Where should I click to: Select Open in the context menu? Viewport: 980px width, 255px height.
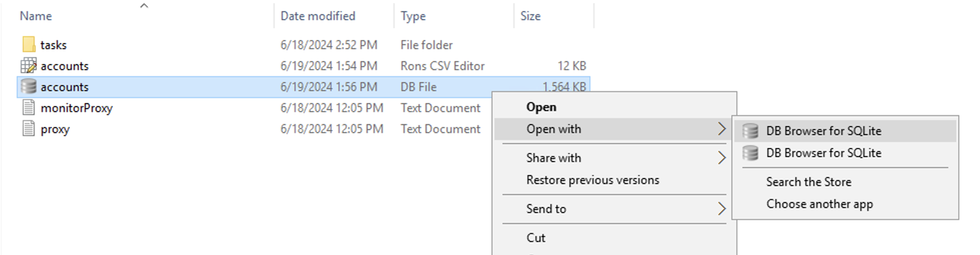pyautogui.click(x=541, y=107)
